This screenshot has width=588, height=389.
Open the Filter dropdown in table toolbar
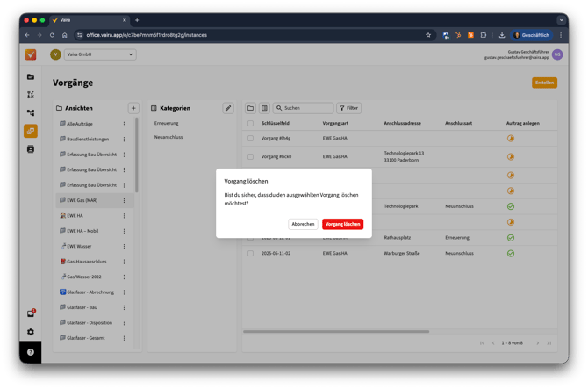point(348,108)
